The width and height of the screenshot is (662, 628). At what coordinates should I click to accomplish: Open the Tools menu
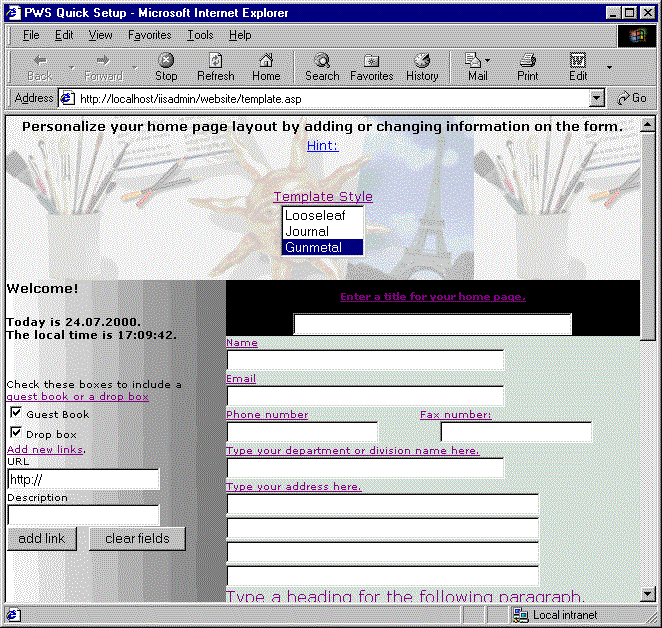tap(200, 35)
